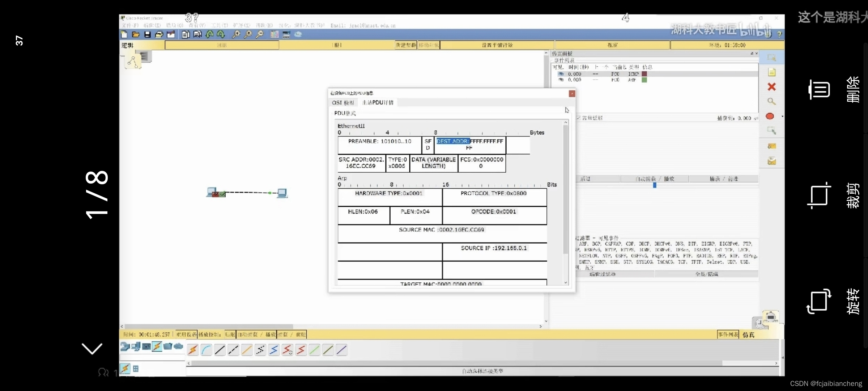Zoom out with the minus magnifier
The height and width of the screenshot is (391, 868).
(260, 34)
